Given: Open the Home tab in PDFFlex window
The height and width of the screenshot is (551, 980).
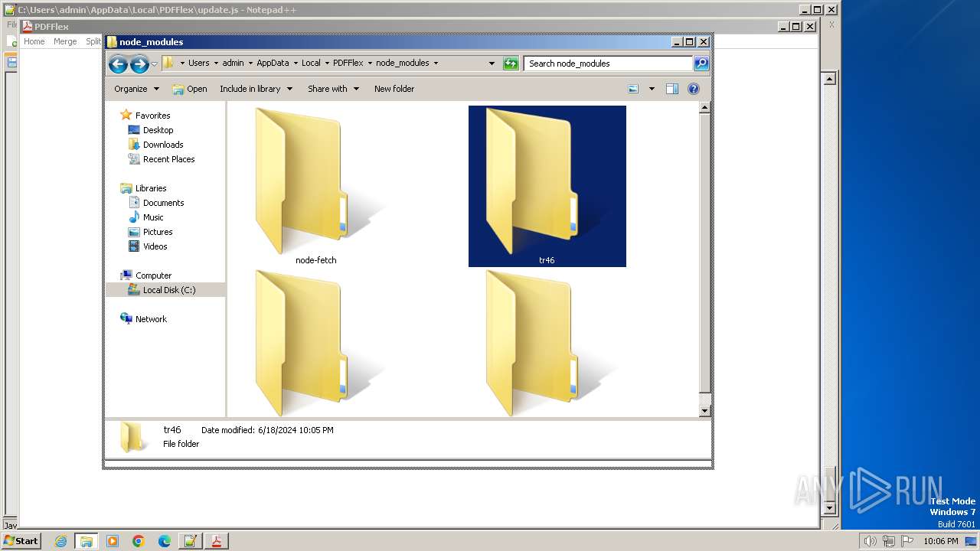Looking at the screenshot, I should [x=34, y=41].
